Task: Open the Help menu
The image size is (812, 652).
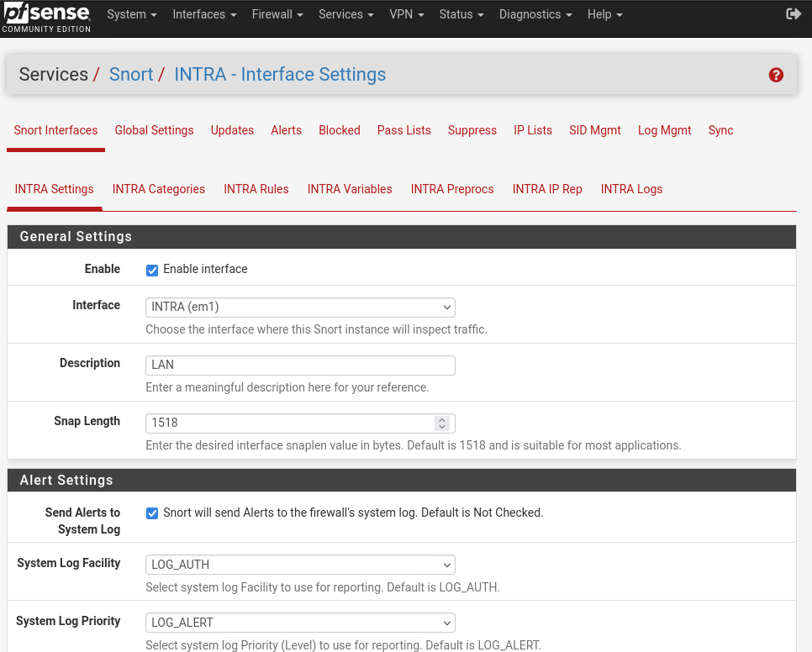Action: click(x=605, y=14)
